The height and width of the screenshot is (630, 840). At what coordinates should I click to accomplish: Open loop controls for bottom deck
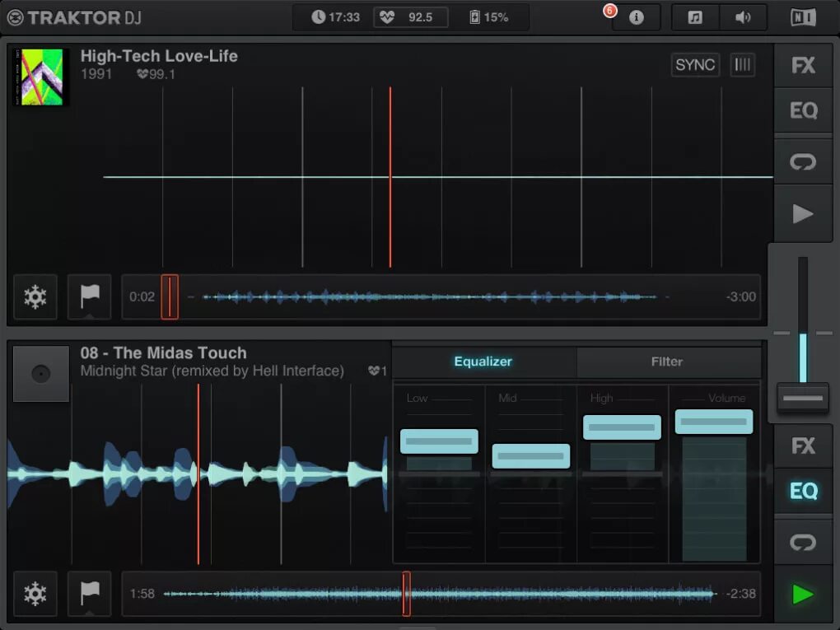pos(803,542)
